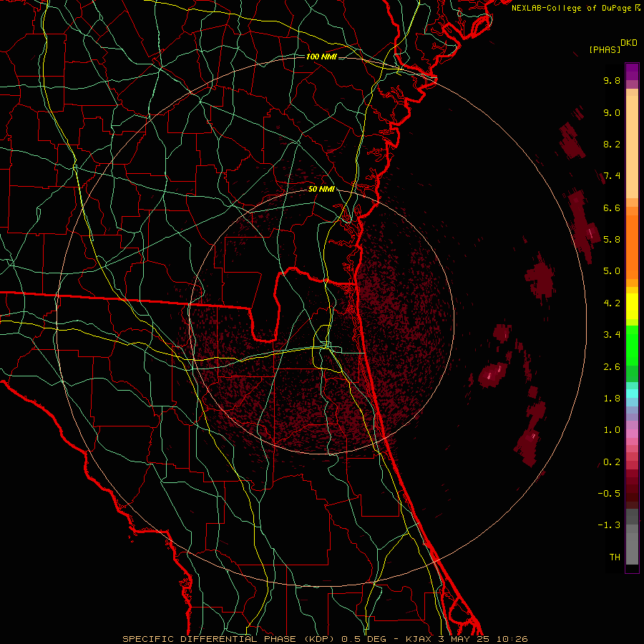Pick the gray segment of the color bar
The width and height of the screenshot is (644, 644).
(632, 537)
